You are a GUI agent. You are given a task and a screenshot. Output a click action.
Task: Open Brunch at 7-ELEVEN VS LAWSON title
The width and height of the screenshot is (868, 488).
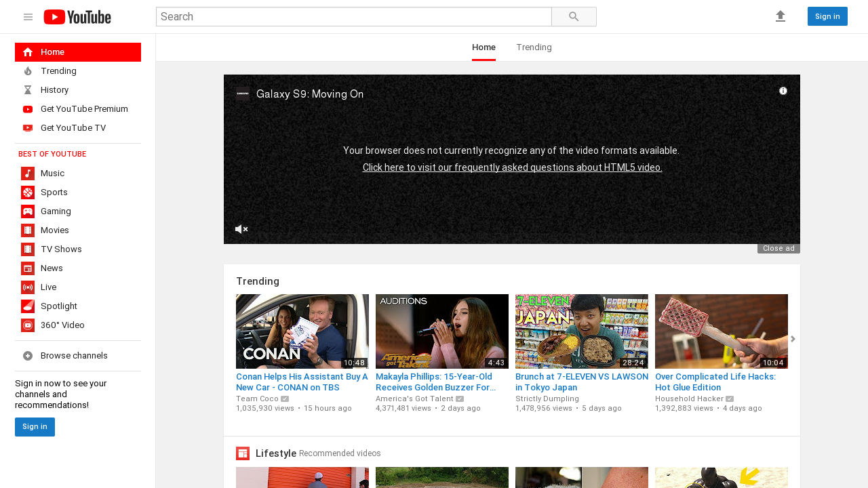(x=582, y=382)
